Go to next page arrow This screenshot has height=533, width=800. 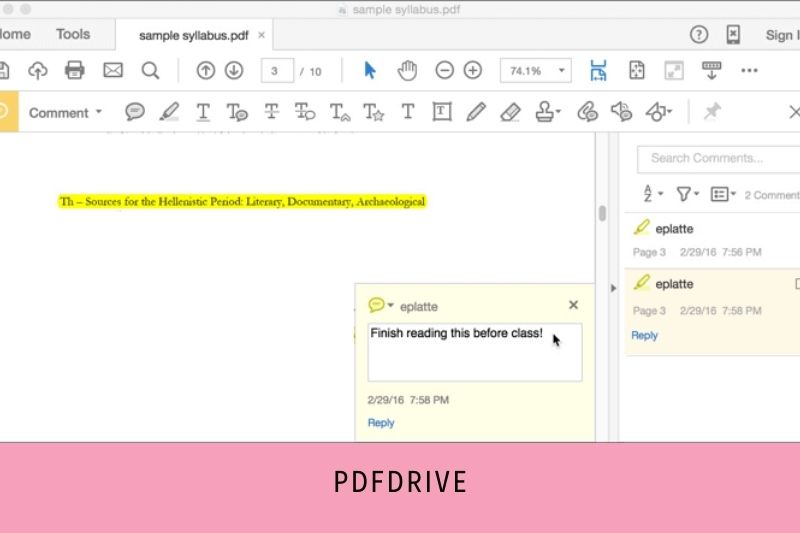234,70
